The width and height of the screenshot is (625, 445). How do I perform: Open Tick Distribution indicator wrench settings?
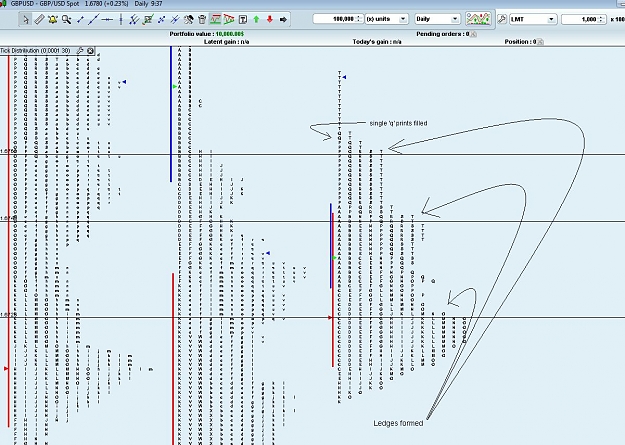coord(80,51)
